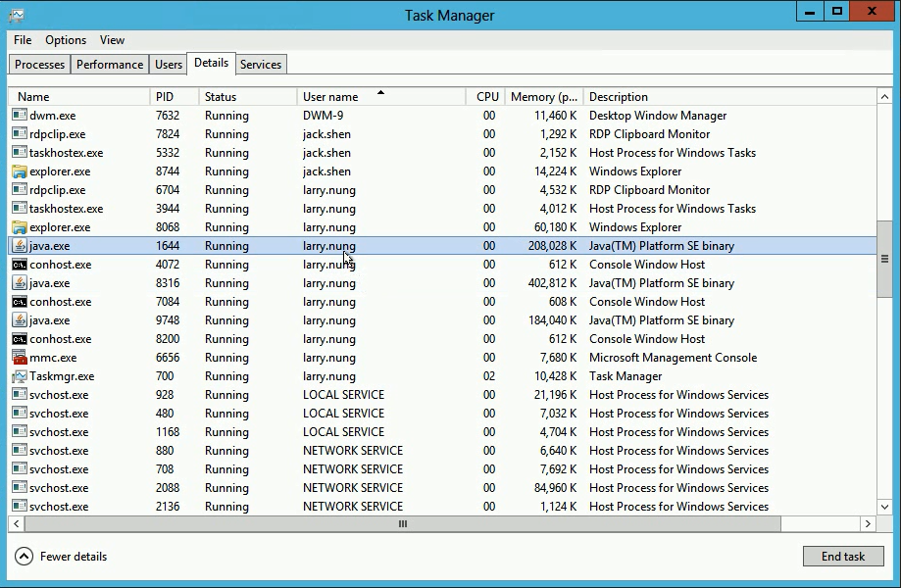901x588 pixels.
Task: Select the DWM-9 user name cell
Action: [323, 116]
